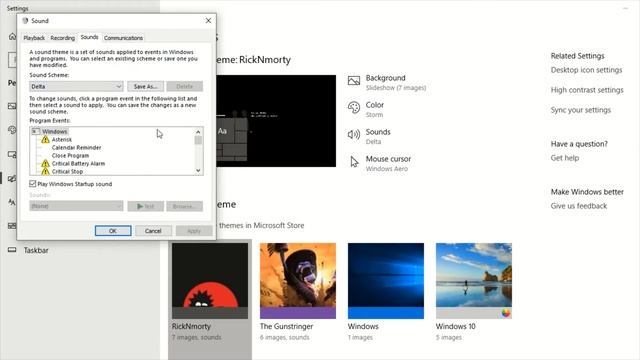Switch to the Recording tab
640x360 pixels.
click(62, 38)
